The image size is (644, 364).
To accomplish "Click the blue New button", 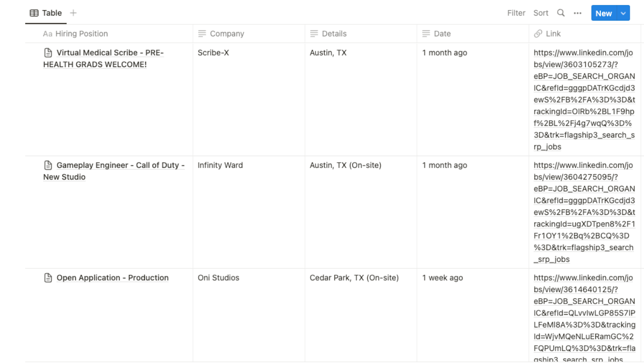I will (x=603, y=13).
